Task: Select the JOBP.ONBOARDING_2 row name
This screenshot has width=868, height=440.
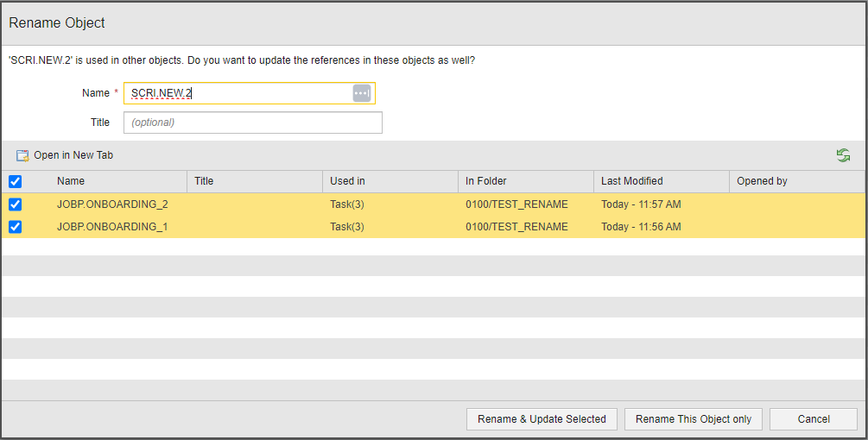Action: pos(112,204)
